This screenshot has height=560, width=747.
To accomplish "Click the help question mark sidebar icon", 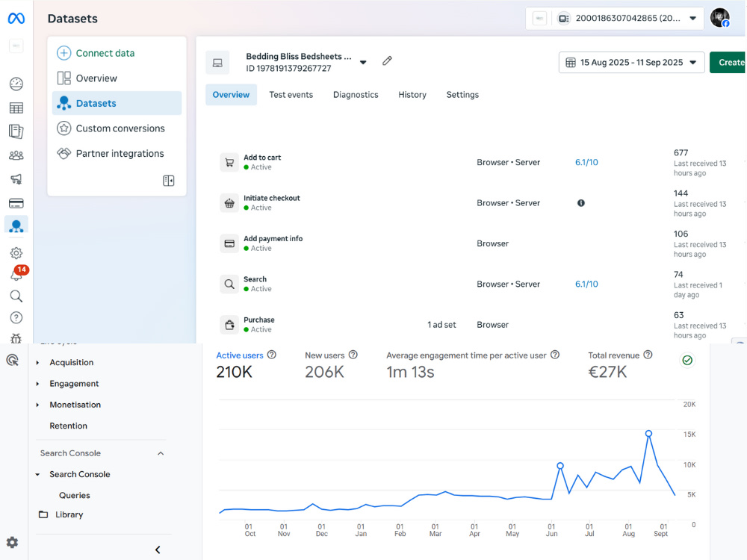I will [x=16, y=317].
